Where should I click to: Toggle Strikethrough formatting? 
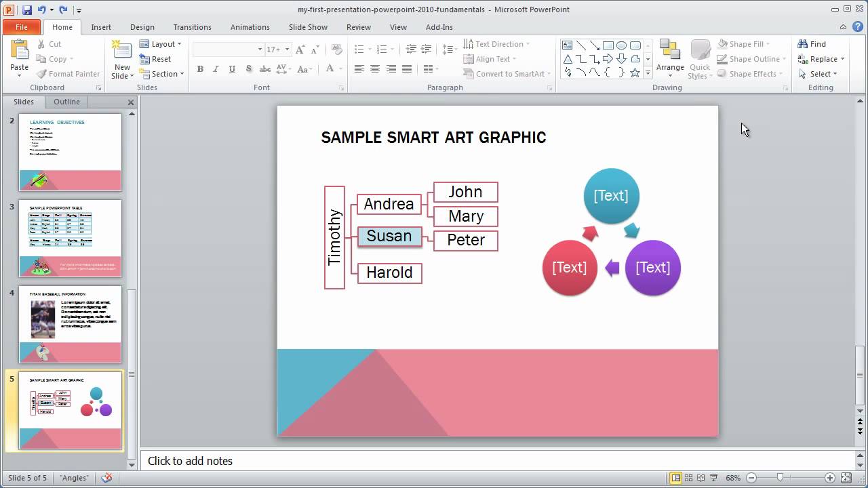(265, 69)
